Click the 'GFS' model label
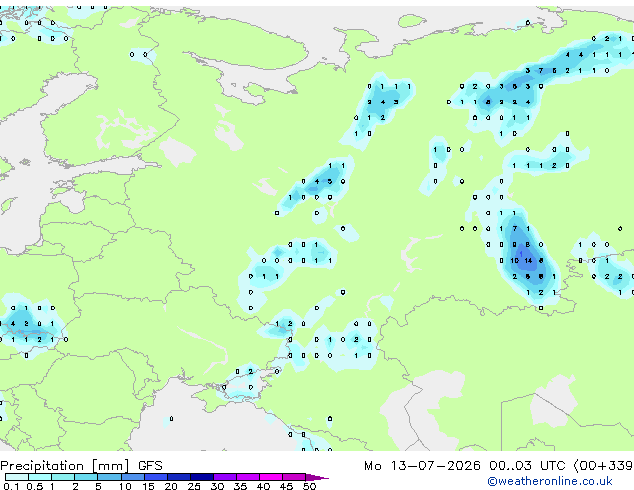 (x=150, y=466)
